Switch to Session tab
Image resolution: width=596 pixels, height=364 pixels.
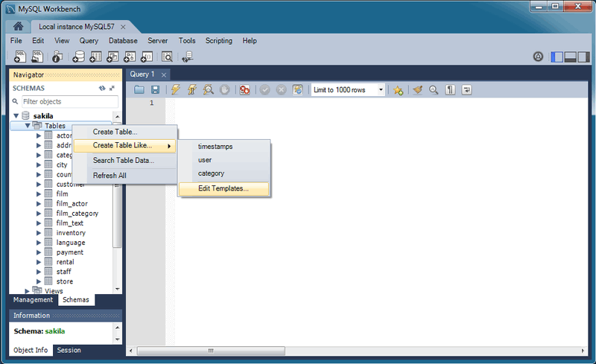(69, 351)
